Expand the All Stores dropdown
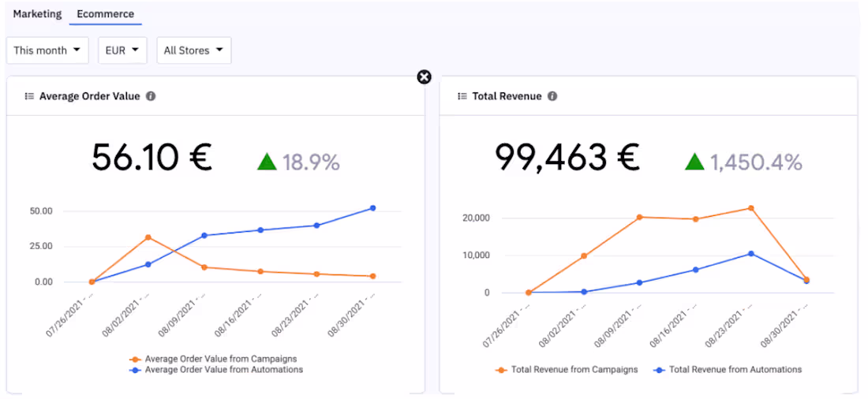The height and width of the screenshot is (399, 868). click(194, 50)
